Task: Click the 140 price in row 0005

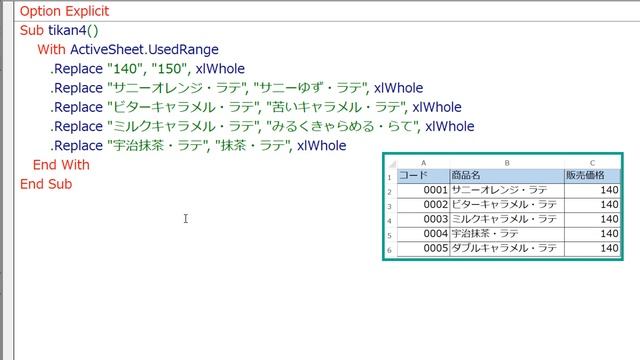Action: [592, 248]
